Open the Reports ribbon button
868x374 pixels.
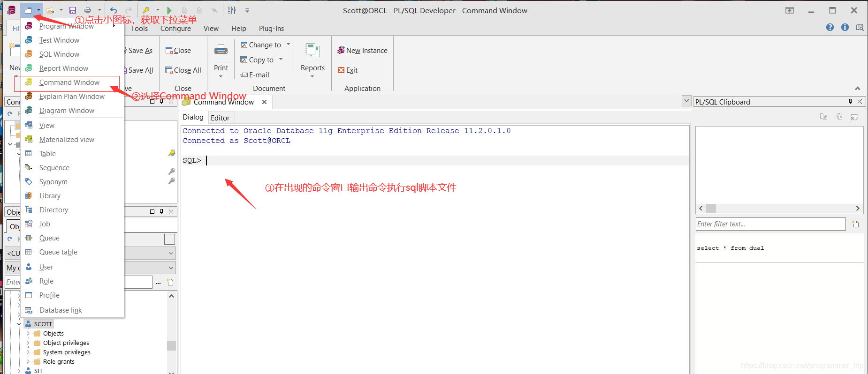pyautogui.click(x=312, y=60)
